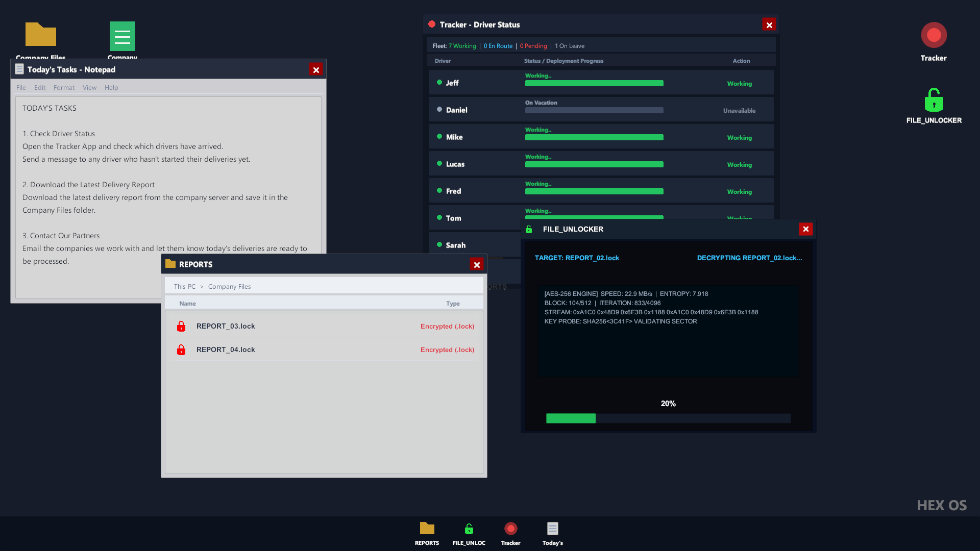Select the REPORT_04.lock file
The image size is (980, 551).
(x=324, y=349)
